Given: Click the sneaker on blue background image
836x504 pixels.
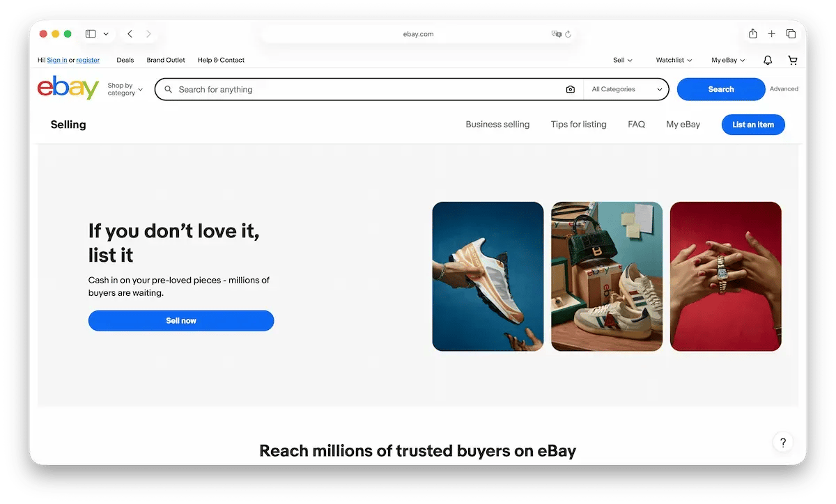Looking at the screenshot, I should pyautogui.click(x=488, y=276).
